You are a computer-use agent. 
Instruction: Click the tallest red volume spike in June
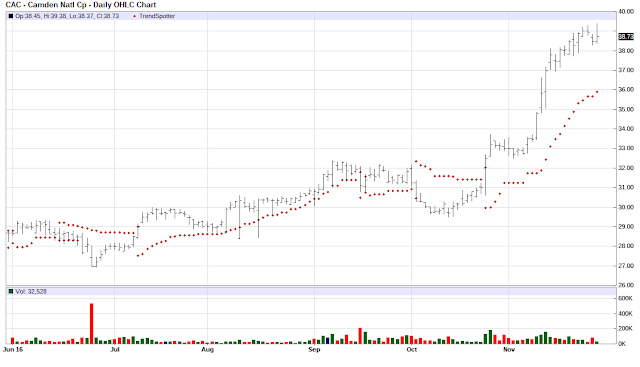91,323
